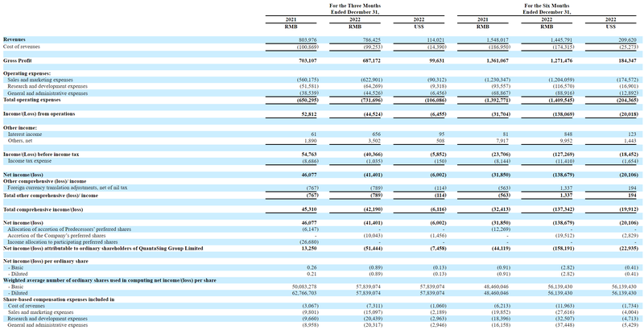This screenshot has height=330, width=644.
Task: Select diluted weighted shares value 62,766,703
Action: 304,293
